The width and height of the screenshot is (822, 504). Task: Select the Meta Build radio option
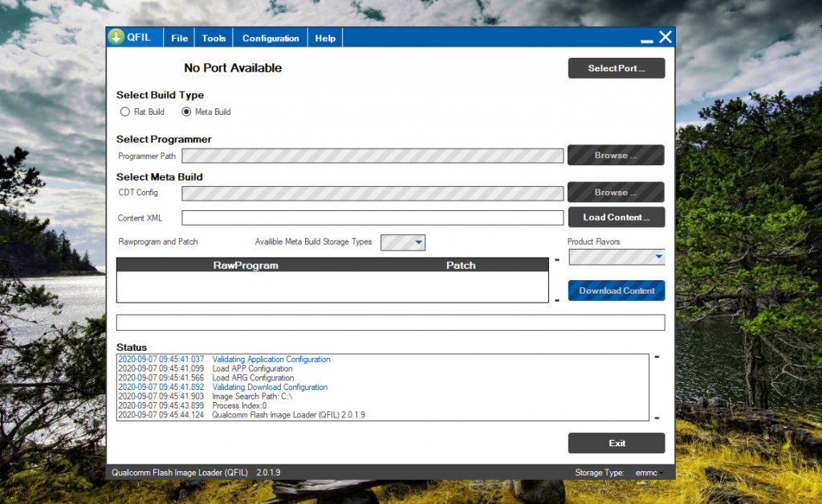pyautogui.click(x=206, y=112)
